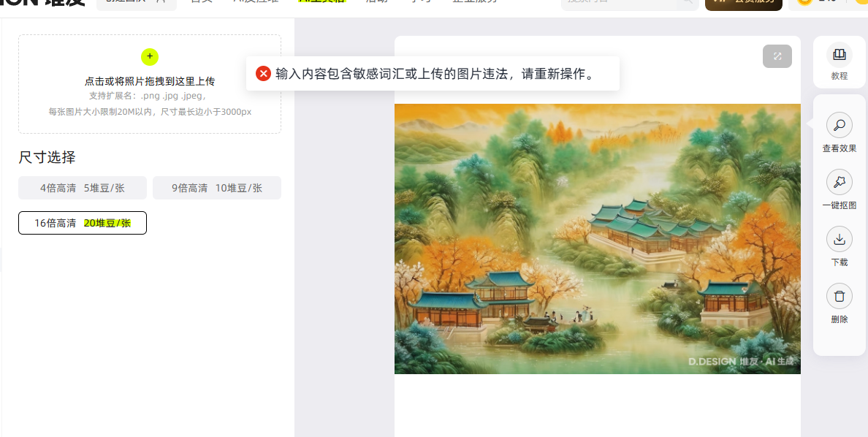The width and height of the screenshot is (868, 437).
Task: Select the 9倍高清 10堆豆/张 option
Action: point(217,188)
